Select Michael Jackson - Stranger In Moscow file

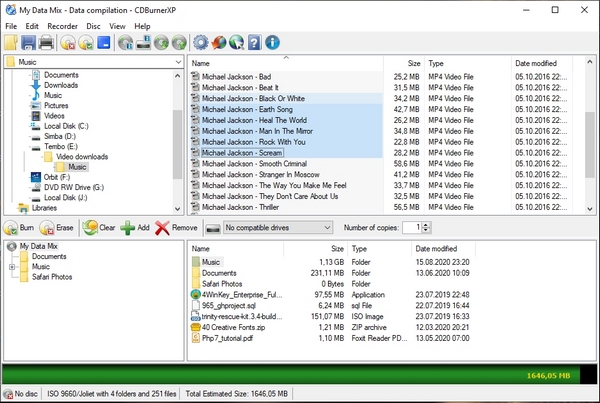click(261, 175)
